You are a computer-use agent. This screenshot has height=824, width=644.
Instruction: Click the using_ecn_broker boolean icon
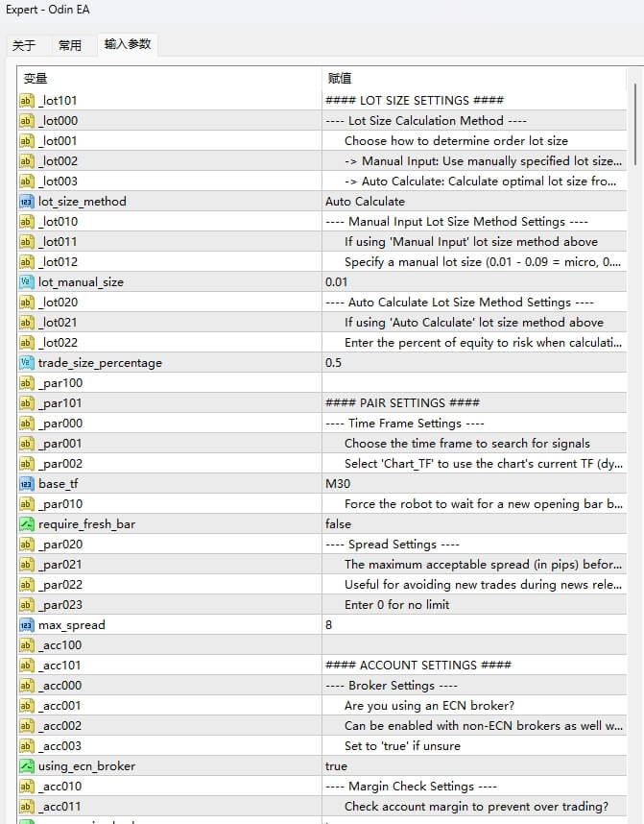(x=27, y=766)
